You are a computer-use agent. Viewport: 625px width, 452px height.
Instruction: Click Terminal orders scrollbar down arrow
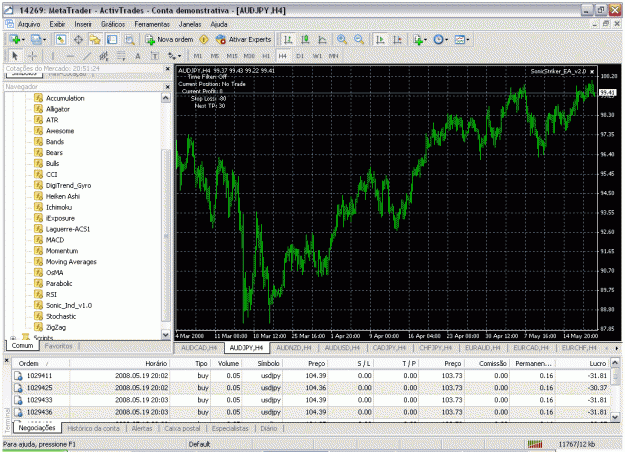click(615, 417)
